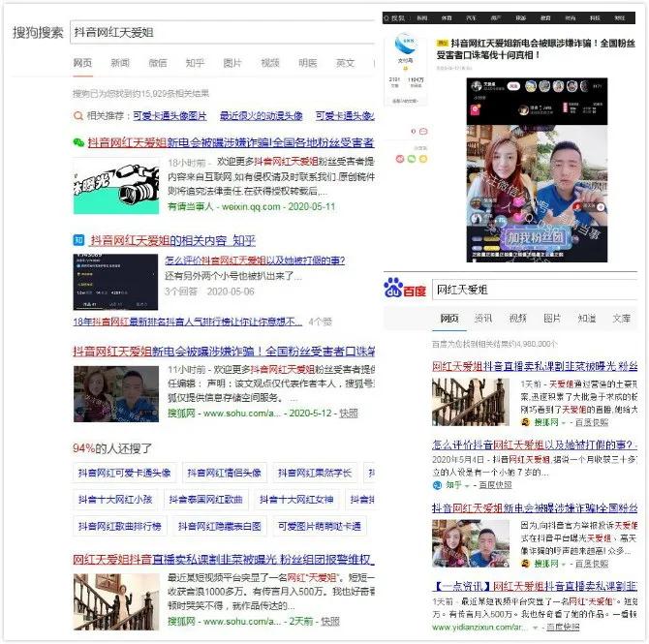Click the Sohu author avatar logo
The width and height of the screenshot is (649, 644).
point(405,45)
